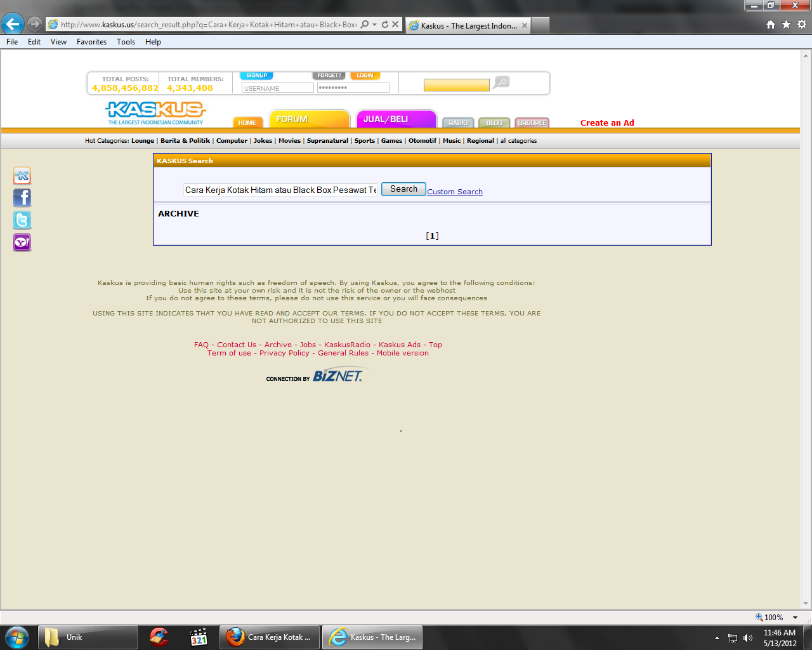Share via Facebook sidebar icon

[x=22, y=198]
